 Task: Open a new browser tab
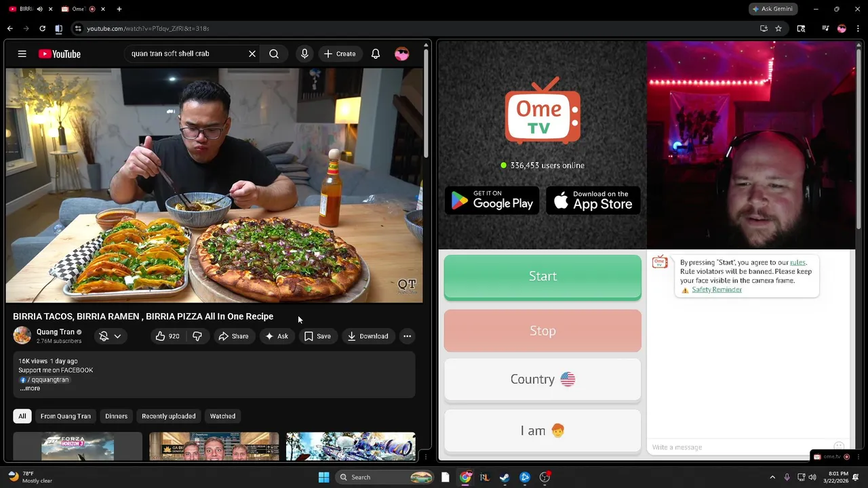click(119, 9)
